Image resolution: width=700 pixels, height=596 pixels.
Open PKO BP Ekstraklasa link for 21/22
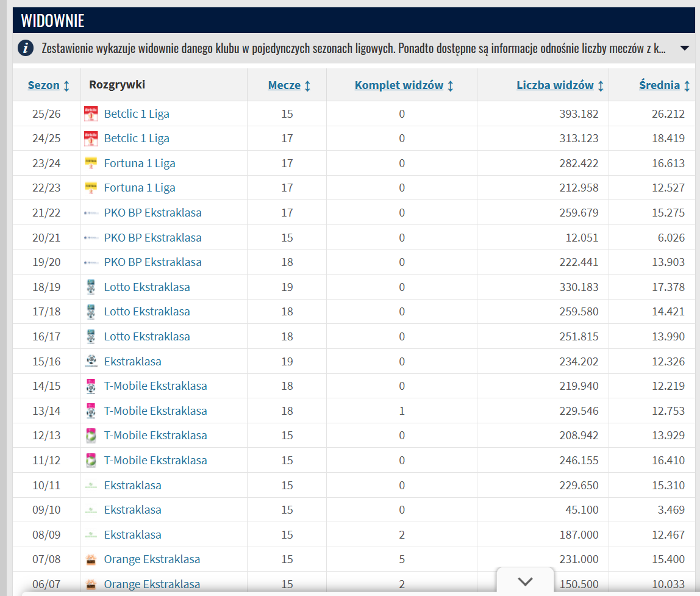[x=152, y=213]
